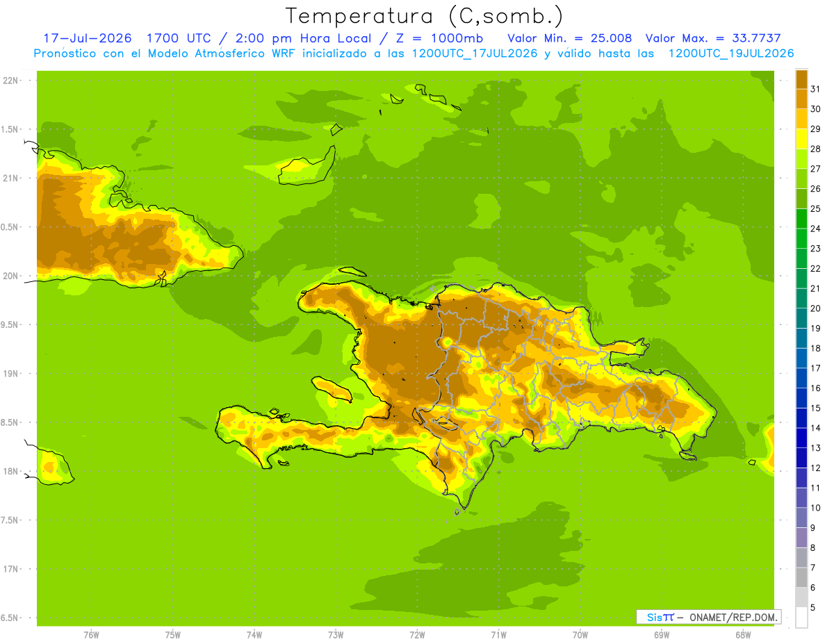
Task: Click the "Temperatura (C,somb.)" map title
Action: [423, 15]
